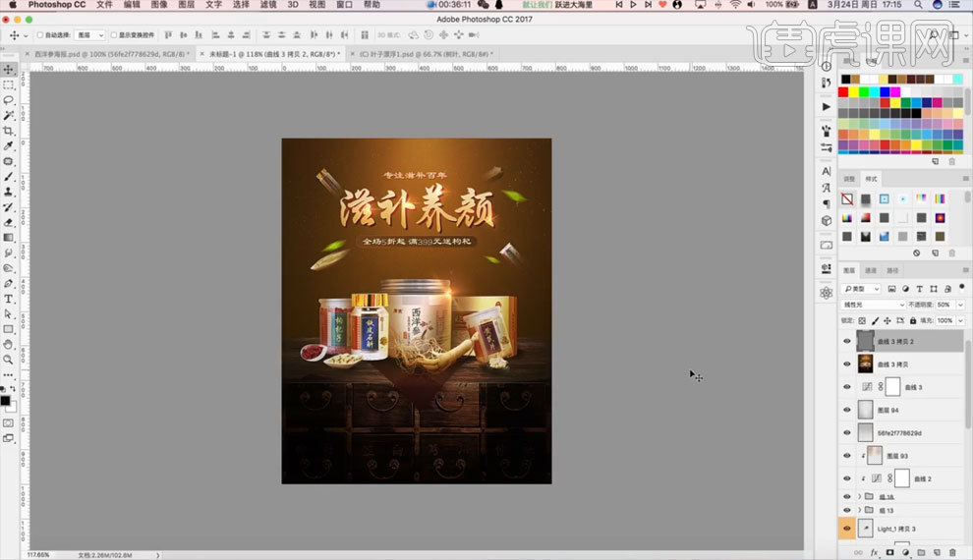Hide the 曲线 3 拷贝 layer
The width and height of the screenshot is (973, 560).
(847, 364)
